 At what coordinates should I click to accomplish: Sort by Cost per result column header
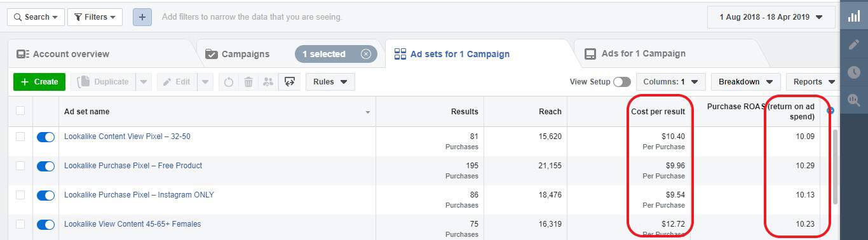658,112
